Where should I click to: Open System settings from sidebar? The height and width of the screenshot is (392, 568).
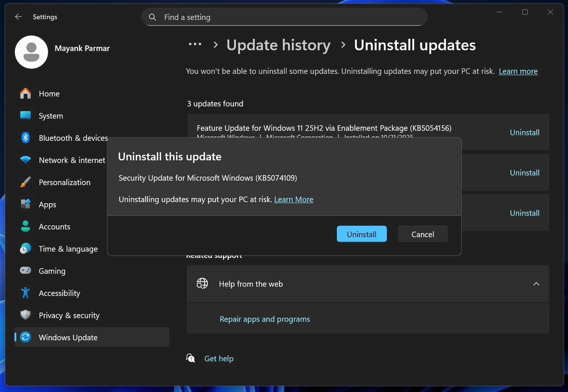51,116
